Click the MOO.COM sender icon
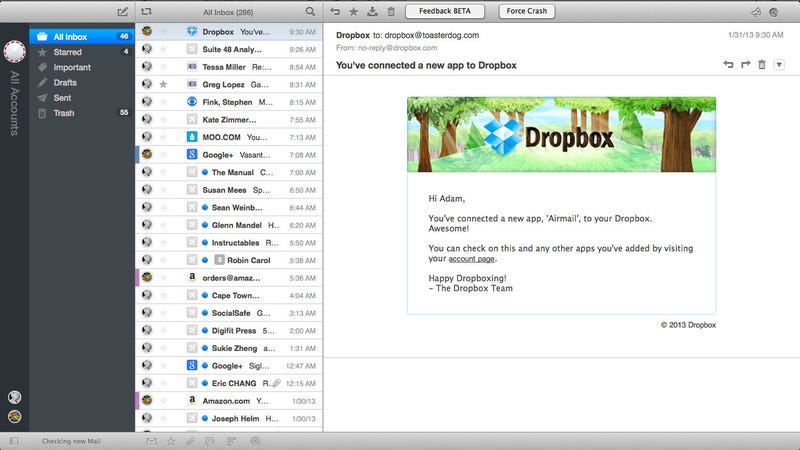The image size is (800, 450). tap(192, 137)
